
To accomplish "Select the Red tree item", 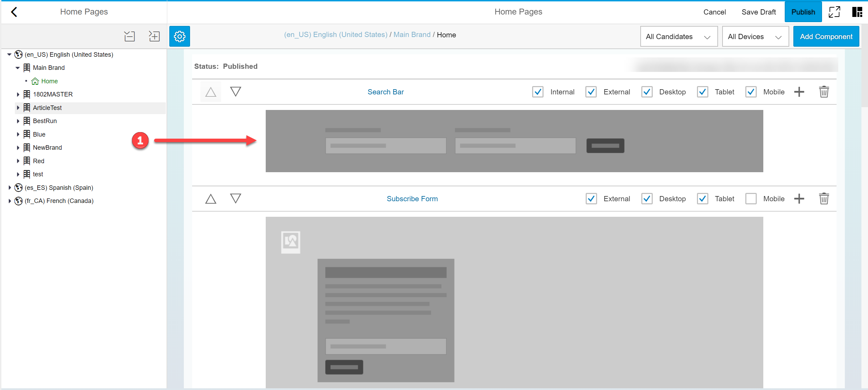I will (39, 161).
